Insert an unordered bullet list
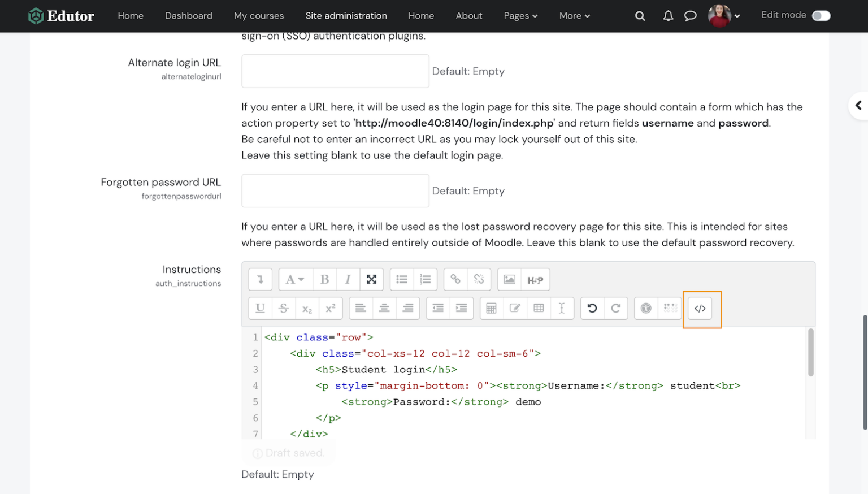Image resolution: width=868 pixels, height=494 pixels. tap(401, 279)
